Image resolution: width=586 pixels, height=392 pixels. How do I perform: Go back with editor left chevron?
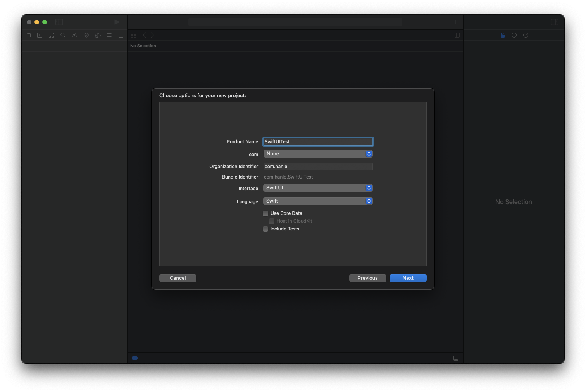point(145,35)
